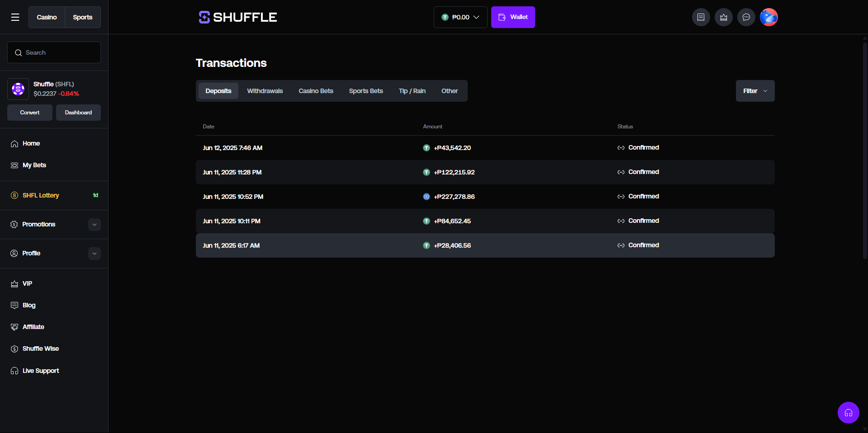Click link icon on Jun 11 6:17 AM row

click(621, 245)
